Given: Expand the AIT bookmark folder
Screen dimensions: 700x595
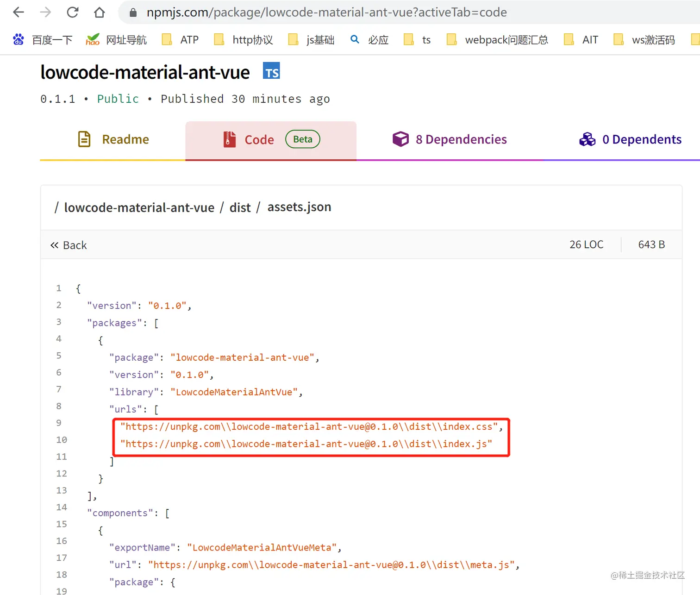Looking at the screenshot, I should tap(581, 40).
